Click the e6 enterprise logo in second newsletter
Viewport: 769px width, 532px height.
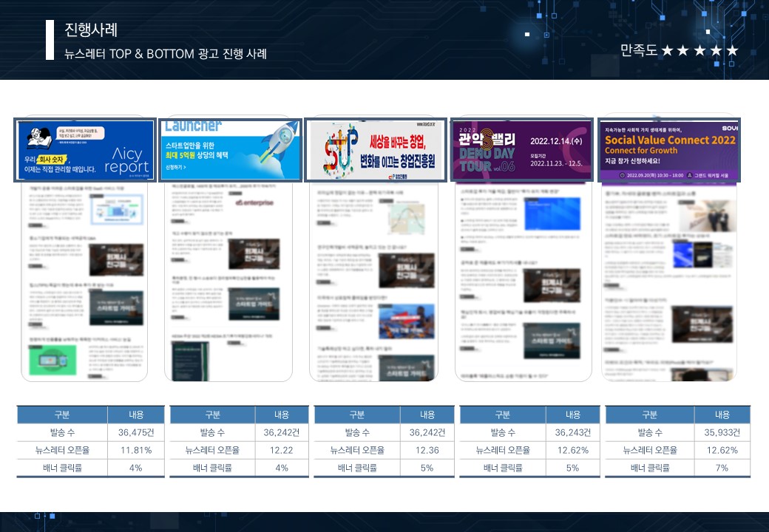(x=254, y=202)
